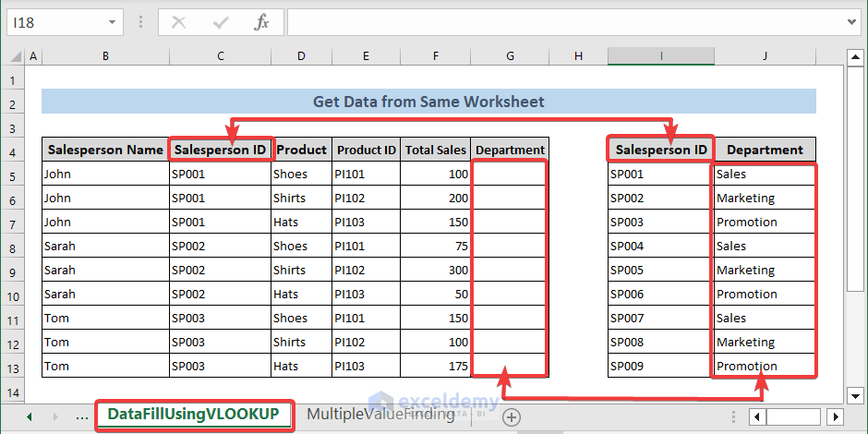Screen dimensions: 868x434
Task: Select column B header
Action: pyautogui.click(x=106, y=56)
